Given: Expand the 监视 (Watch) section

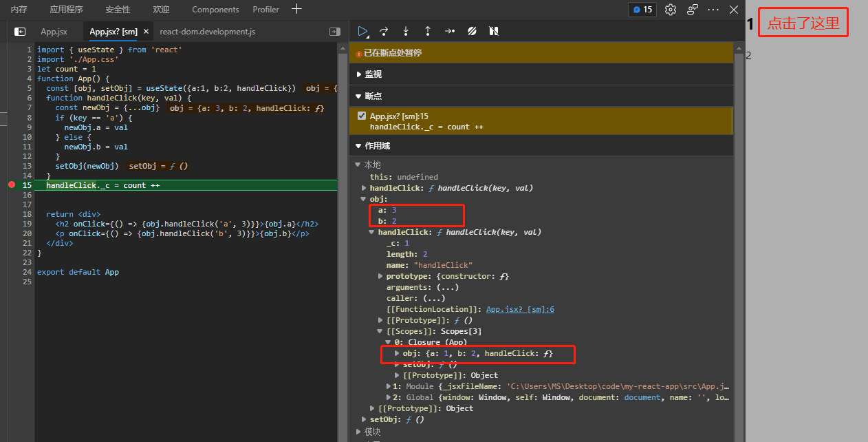Looking at the screenshot, I should tap(358, 74).
